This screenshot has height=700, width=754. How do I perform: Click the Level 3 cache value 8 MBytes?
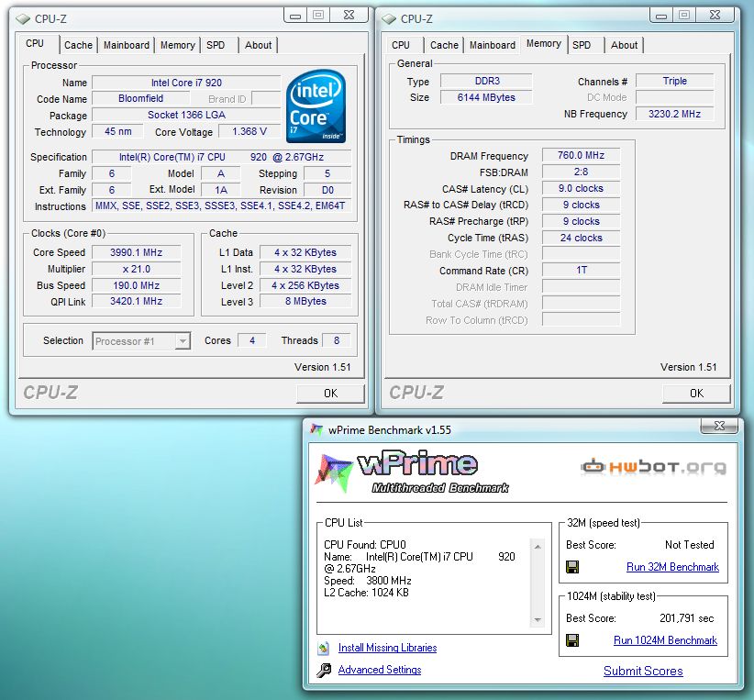pos(305,301)
